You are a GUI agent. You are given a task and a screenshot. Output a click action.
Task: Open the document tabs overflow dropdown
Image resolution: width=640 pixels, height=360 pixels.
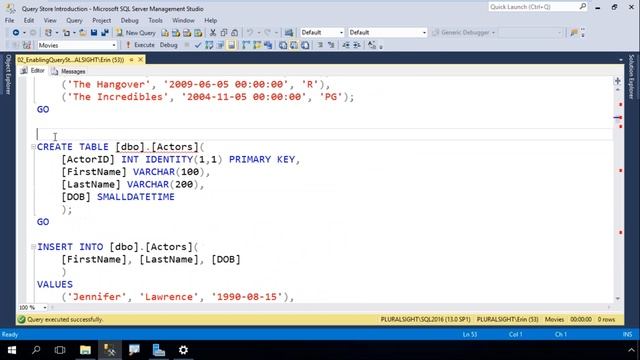click(620, 60)
